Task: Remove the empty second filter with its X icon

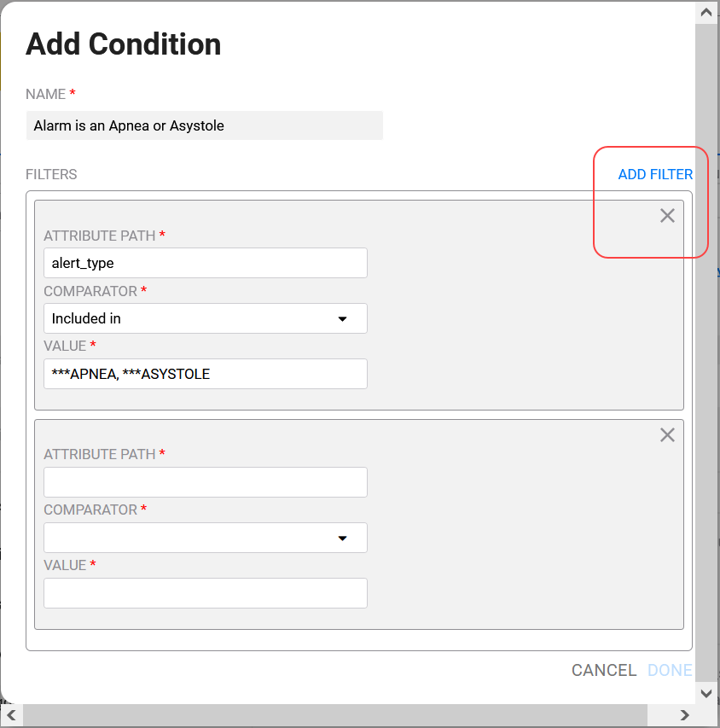Action: coord(667,434)
